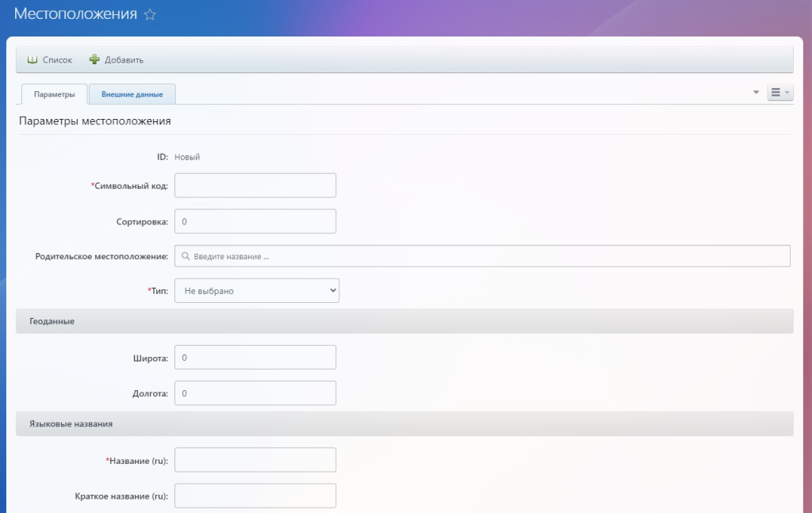Add Местоположения page to favorites with star

pos(150,15)
